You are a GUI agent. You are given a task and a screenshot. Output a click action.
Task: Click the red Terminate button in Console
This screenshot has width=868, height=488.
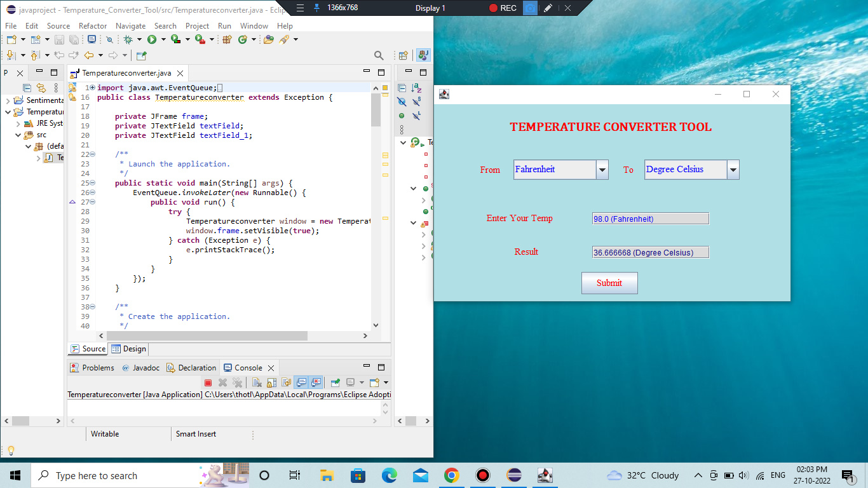(208, 383)
